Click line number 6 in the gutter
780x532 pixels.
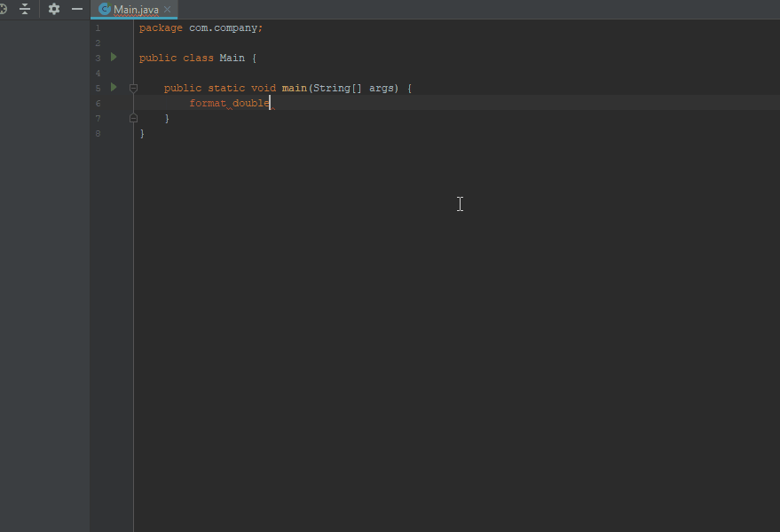pos(98,102)
